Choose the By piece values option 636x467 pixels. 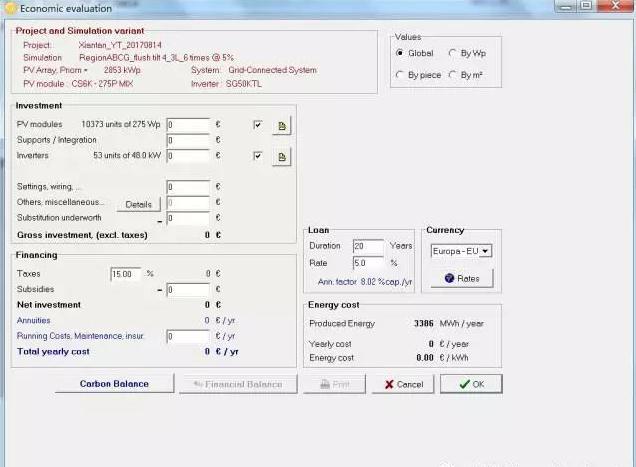[x=401, y=75]
